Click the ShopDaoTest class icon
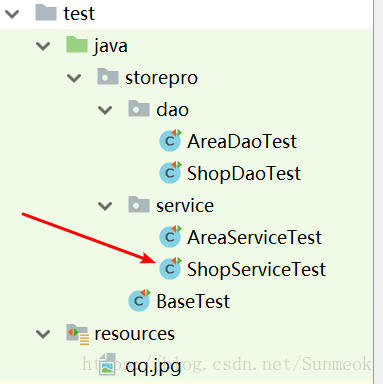This screenshot has width=383, height=384. (x=170, y=173)
